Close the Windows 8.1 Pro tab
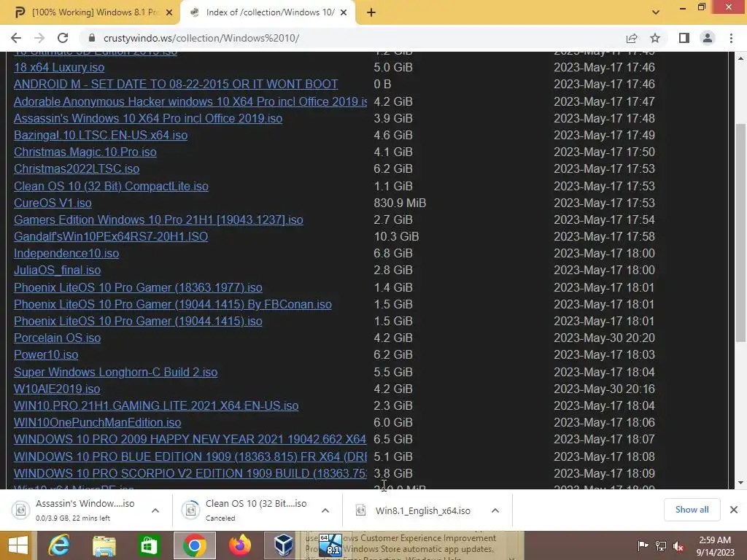Screen dimensions: 747x560 coord(169,12)
